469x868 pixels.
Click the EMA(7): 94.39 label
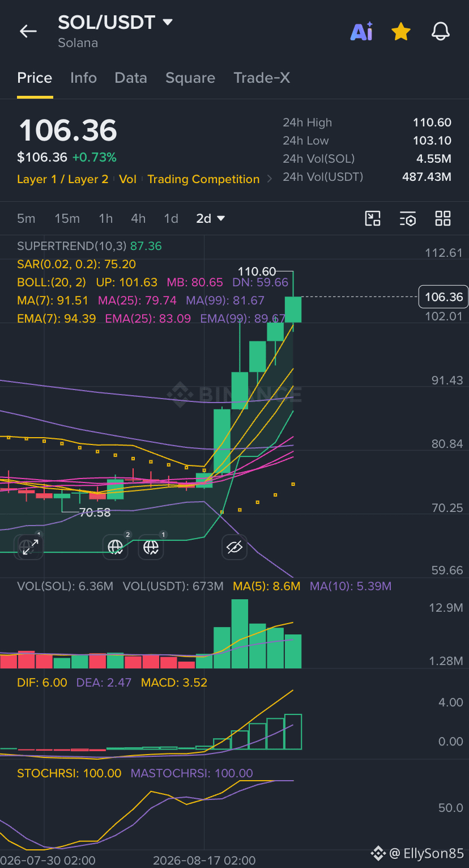[x=57, y=319]
